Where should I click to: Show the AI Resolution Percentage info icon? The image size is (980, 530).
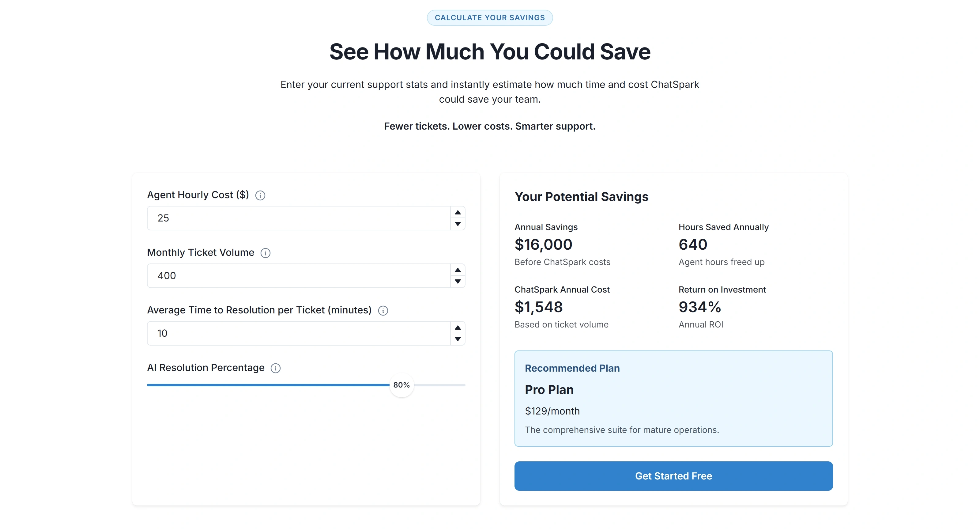coord(275,368)
